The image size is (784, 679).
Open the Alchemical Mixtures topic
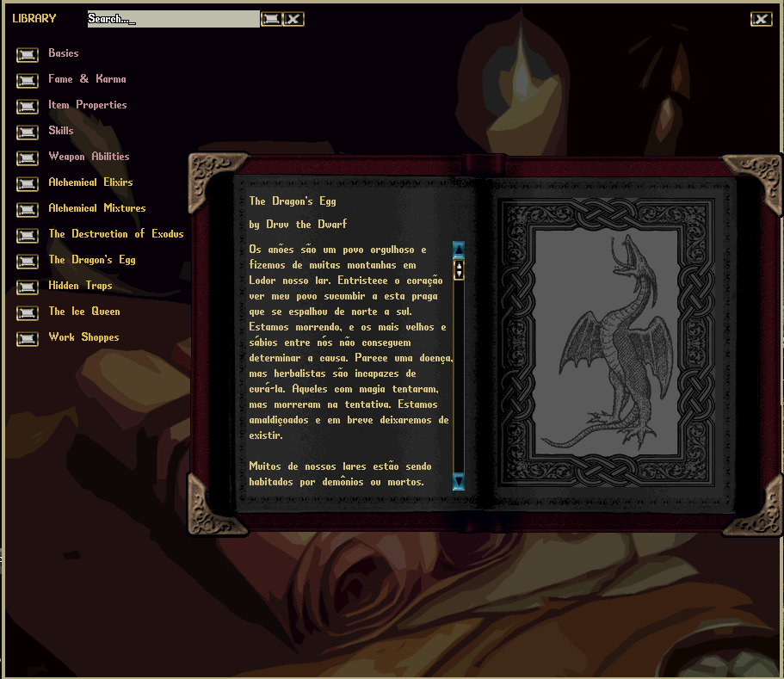[96, 208]
